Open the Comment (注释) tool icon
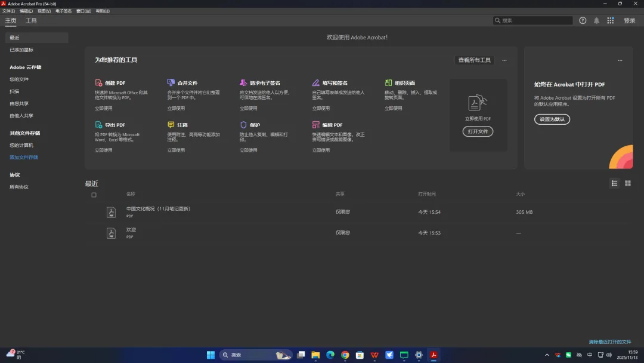Image resolution: width=644 pixels, height=363 pixels. pyautogui.click(x=171, y=125)
